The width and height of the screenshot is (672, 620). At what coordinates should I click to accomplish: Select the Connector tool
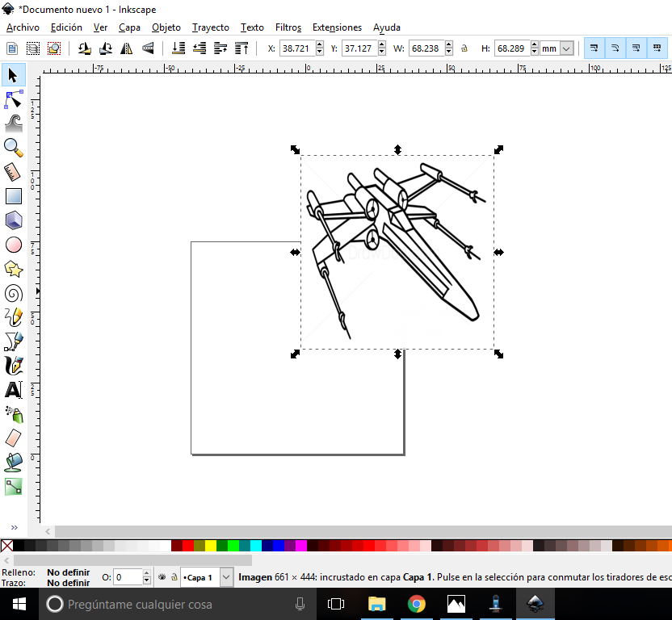[13, 487]
